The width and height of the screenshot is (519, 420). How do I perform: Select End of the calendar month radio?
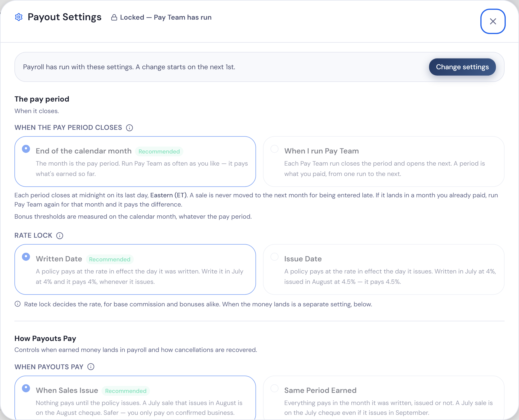pos(26,149)
